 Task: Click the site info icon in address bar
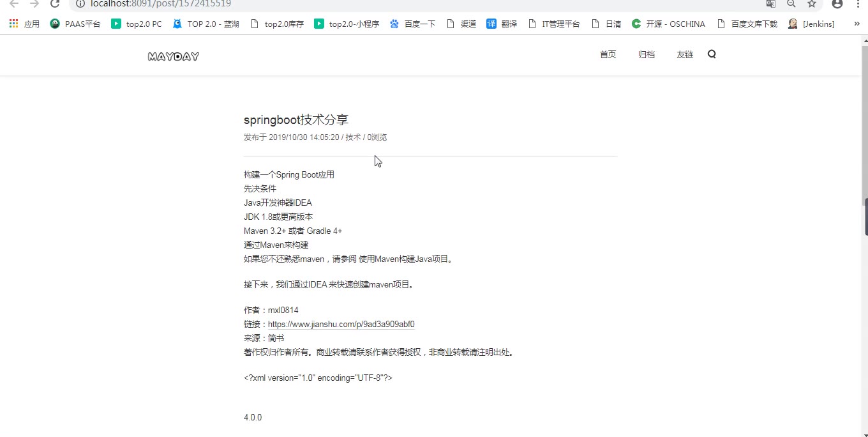pyautogui.click(x=80, y=4)
